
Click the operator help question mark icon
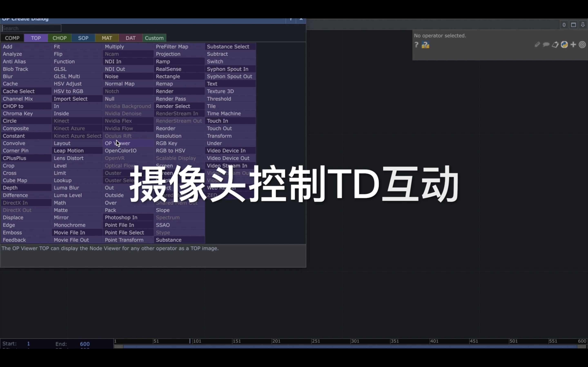[416, 45]
